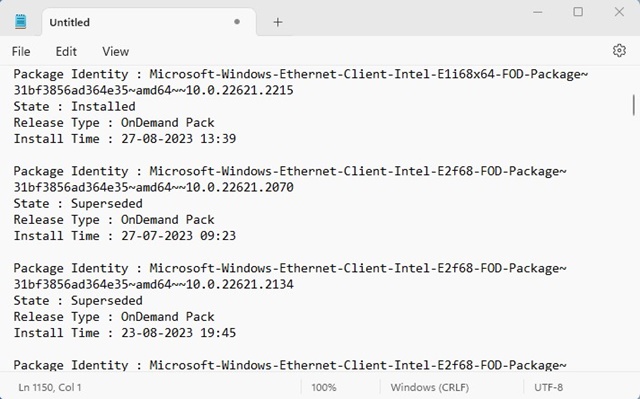Click the Ln 1150, Col 1 status indicator
640x399 pixels.
(50, 387)
